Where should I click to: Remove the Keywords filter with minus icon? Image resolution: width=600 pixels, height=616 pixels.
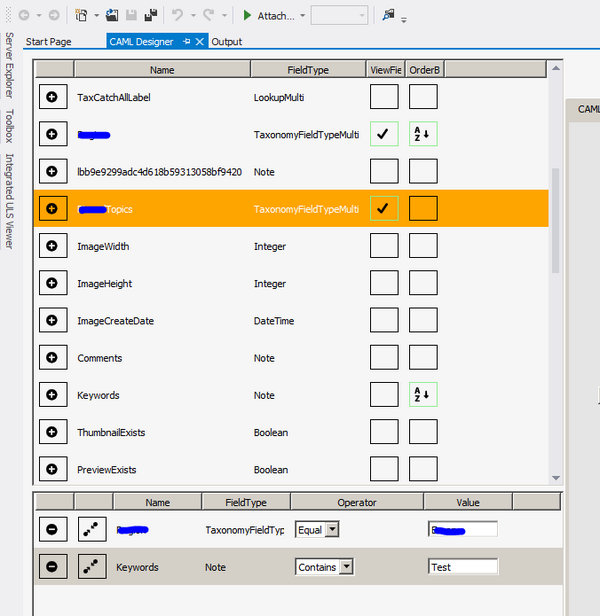point(52,567)
